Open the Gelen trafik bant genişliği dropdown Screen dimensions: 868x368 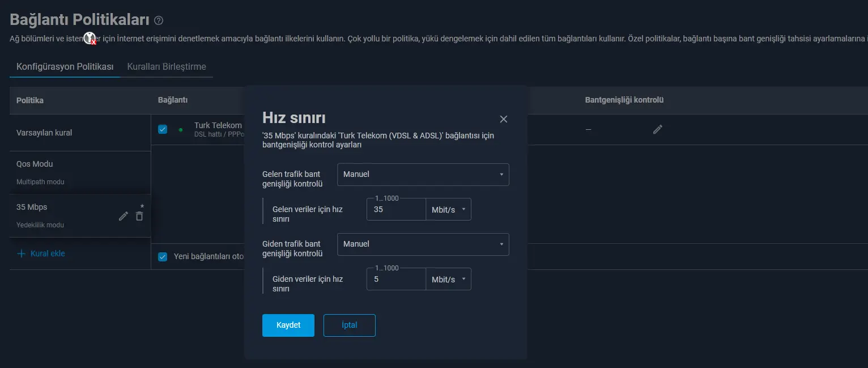(423, 175)
